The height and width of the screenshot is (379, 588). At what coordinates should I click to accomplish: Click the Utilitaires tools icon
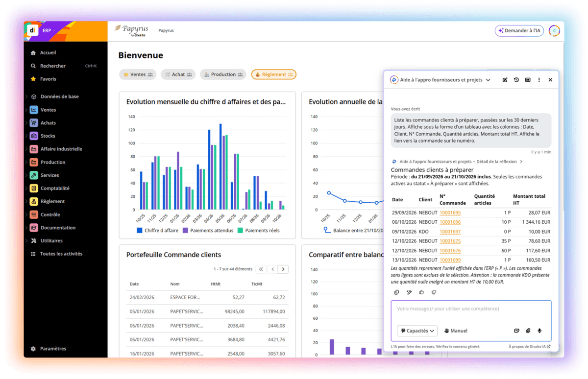click(34, 241)
